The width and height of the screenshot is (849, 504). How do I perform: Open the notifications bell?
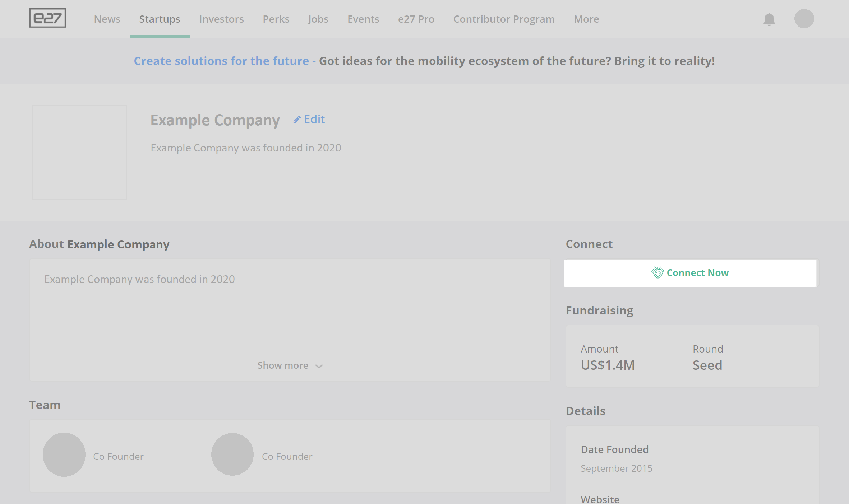pyautogui.click(x=769, y=19)
